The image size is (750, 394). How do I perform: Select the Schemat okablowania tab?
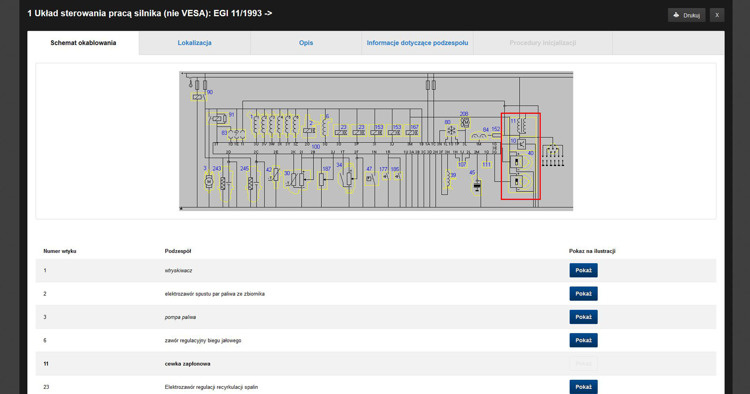pos(83,43)
